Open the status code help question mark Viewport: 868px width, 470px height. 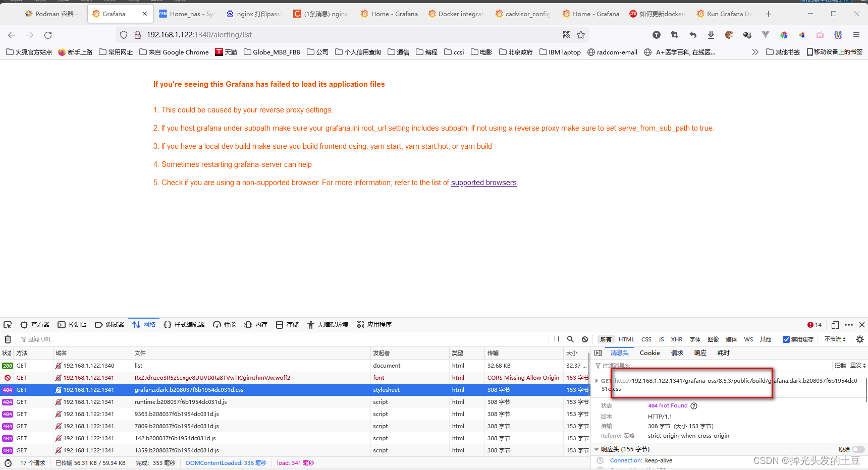(694, 406)
